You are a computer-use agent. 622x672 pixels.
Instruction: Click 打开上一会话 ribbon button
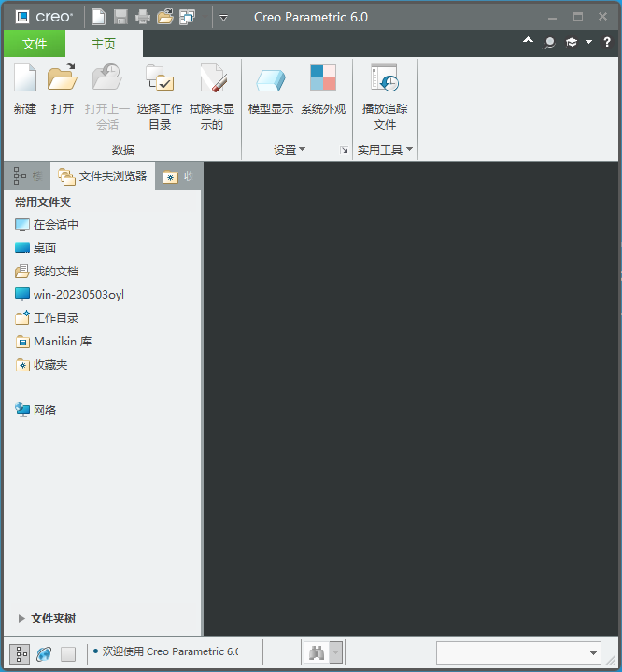pyautogui.click(x=106, y=97)
